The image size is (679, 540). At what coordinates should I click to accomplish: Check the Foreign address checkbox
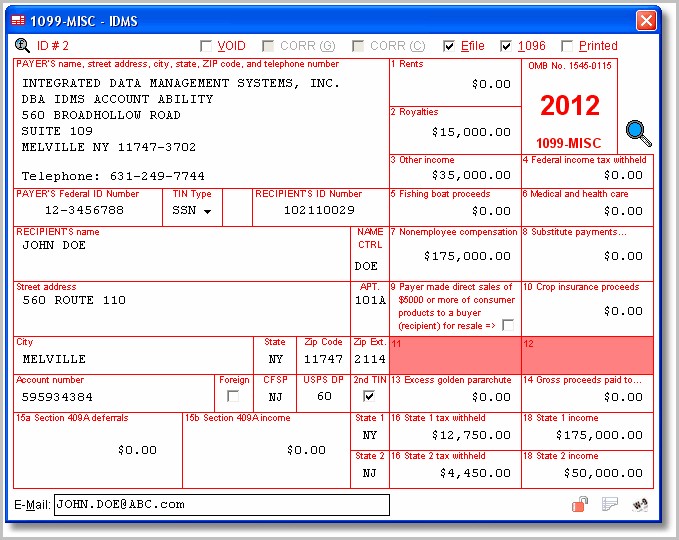tap(233, 396)
